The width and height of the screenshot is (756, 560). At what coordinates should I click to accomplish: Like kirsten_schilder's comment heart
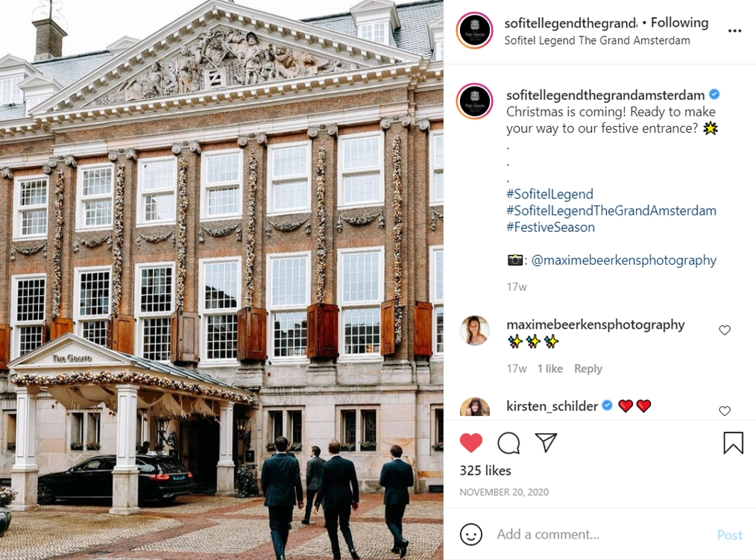coord(725,410)
